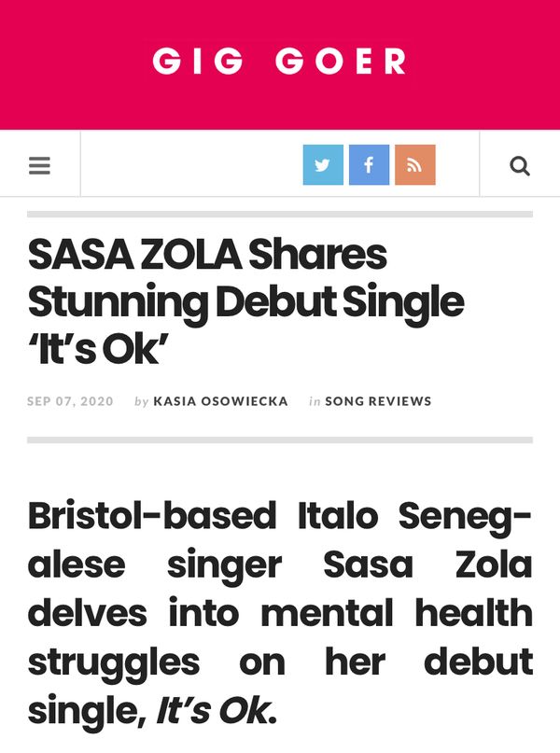Open the orange RSS feed icon
This screenshot has width=560, height=753.
pyautogui.click(x=415, y=165)
